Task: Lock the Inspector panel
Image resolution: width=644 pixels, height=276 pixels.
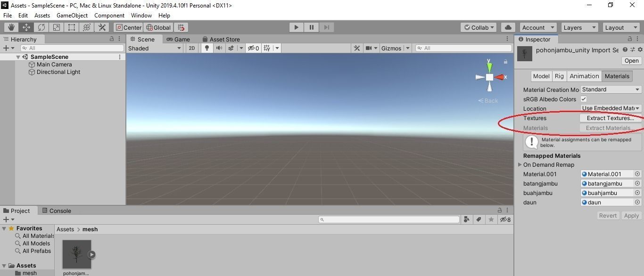Action: [x=630, y=39]
